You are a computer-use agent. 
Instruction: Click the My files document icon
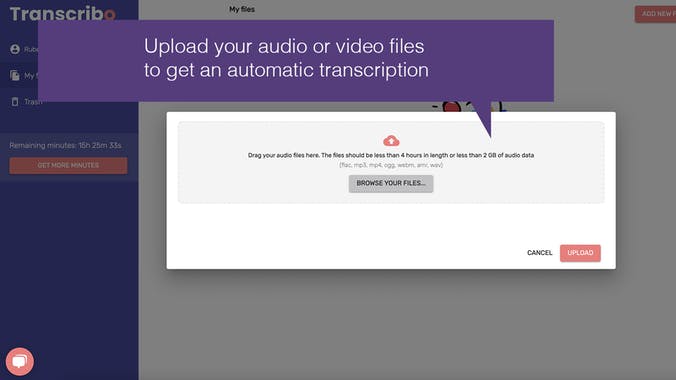coord(15,75)
